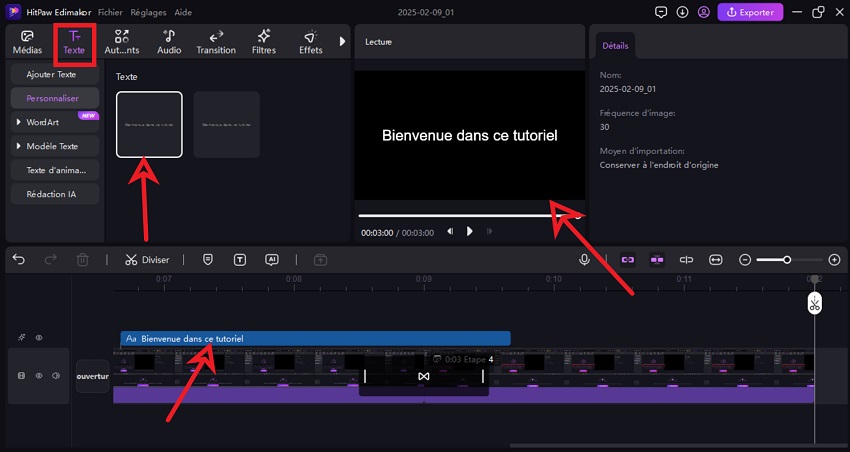Click the add text T icon in timeline toolbar
850x452 pixels.
pyautogui.click(x=240, y=259)
